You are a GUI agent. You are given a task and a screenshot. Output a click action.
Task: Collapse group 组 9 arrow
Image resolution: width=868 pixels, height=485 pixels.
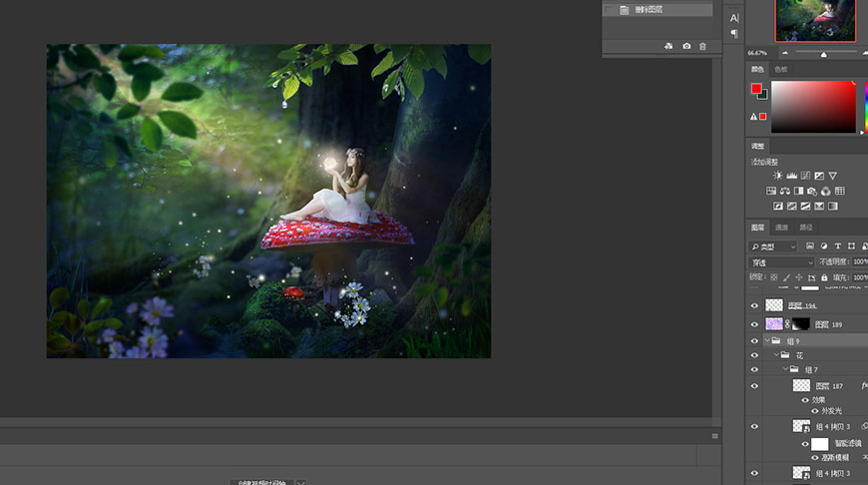click(x=767, y=340)
